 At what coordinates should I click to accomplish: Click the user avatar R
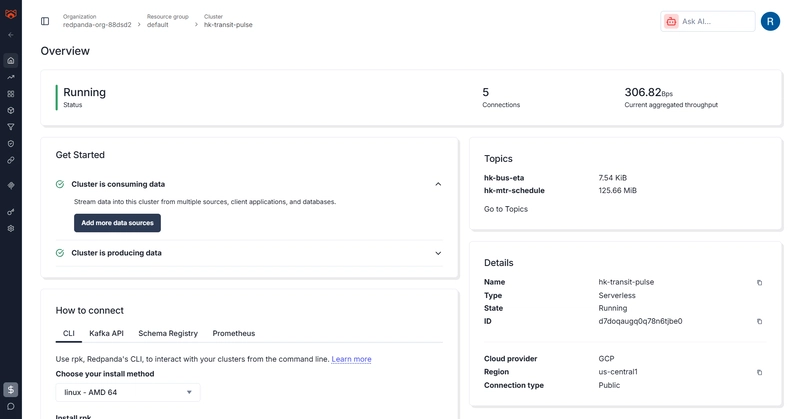point(769,21)
